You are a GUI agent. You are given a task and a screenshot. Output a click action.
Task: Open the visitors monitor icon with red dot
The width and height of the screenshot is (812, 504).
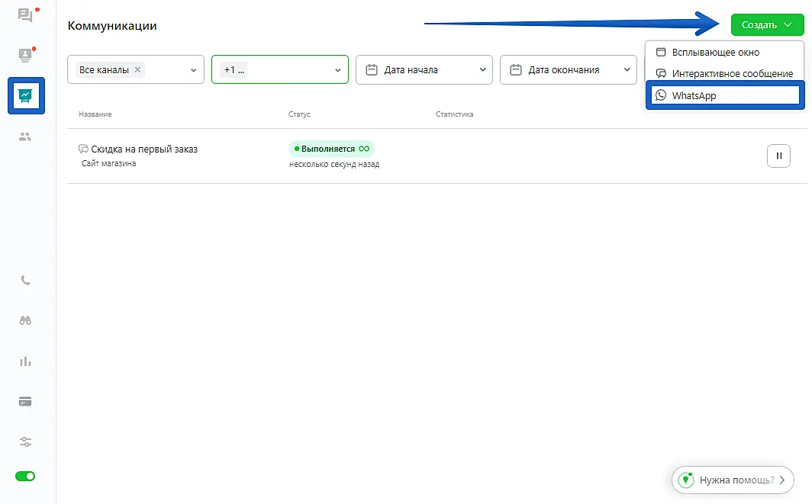pyautogui.click(x=25, y=55)
